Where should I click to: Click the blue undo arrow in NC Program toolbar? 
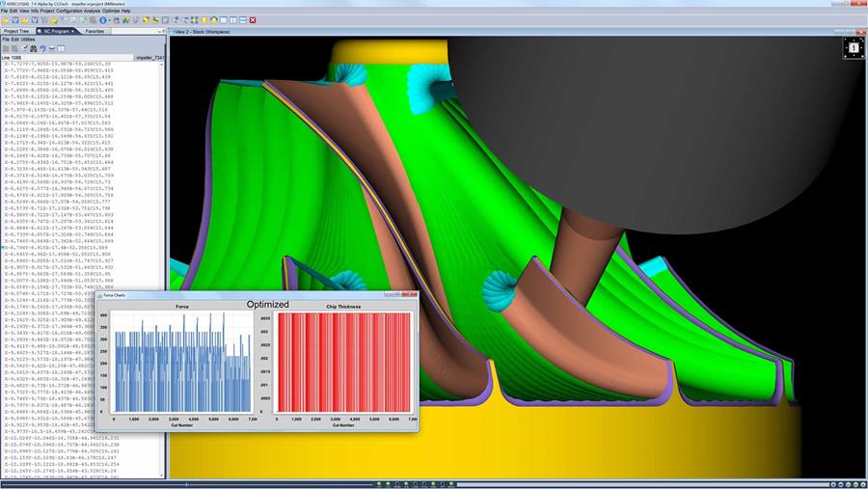(41, 48)
